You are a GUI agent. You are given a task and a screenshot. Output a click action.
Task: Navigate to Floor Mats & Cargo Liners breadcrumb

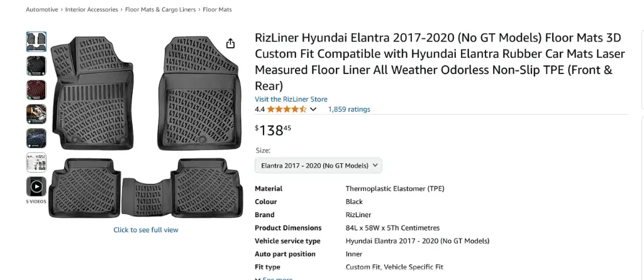coord(160,10)
